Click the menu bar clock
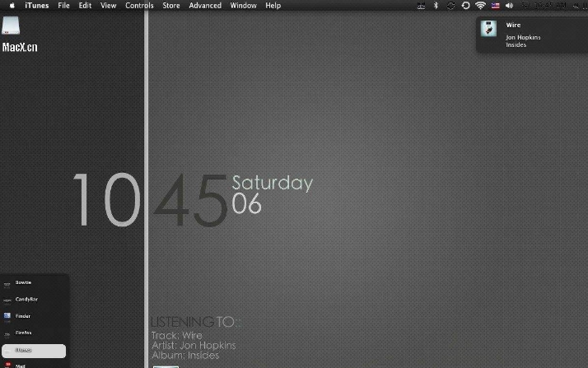The image size is (588, 368). coord(544,6)
